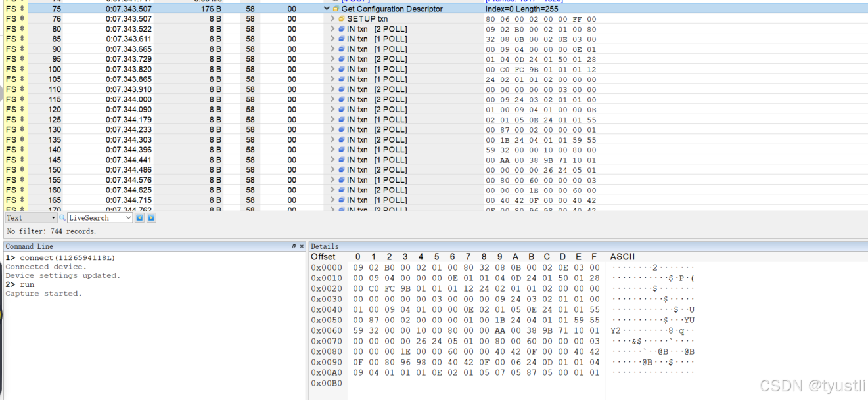Select the SETUP txn row label
This screenshot has width=868, height=400.
coord(367,19)
